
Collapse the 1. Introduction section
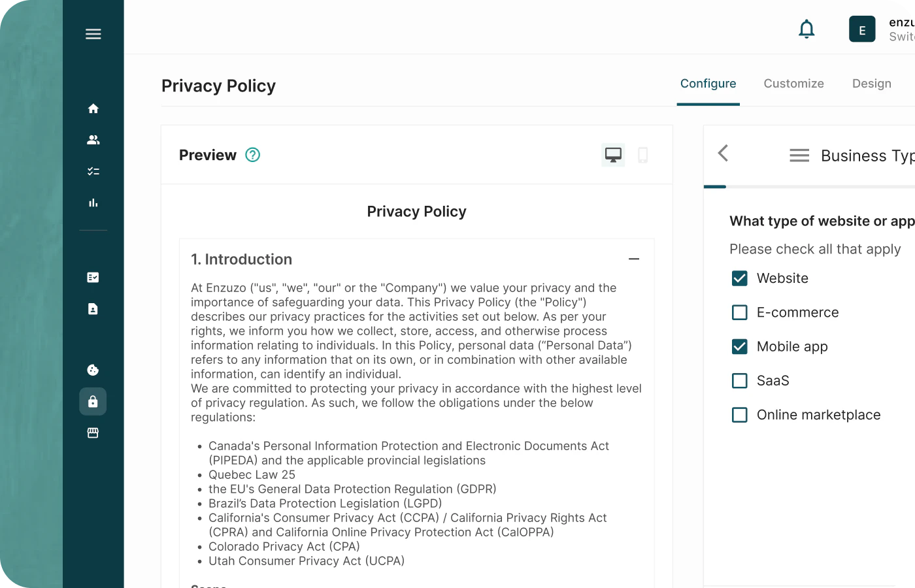[x=633, y=259]
